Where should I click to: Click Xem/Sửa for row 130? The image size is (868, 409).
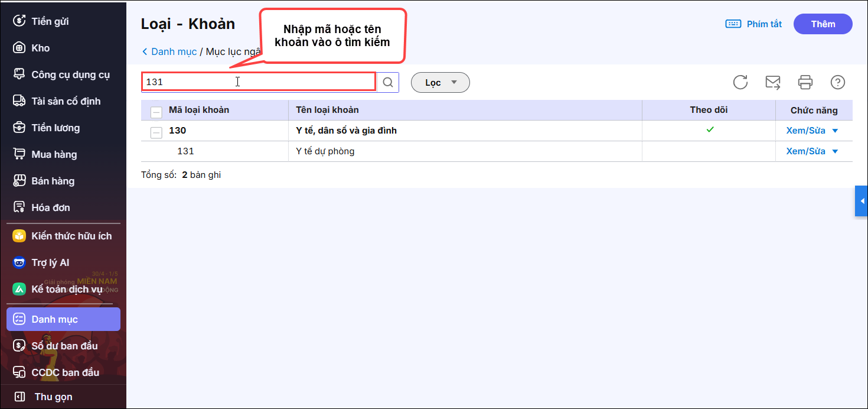click(805, 131)
